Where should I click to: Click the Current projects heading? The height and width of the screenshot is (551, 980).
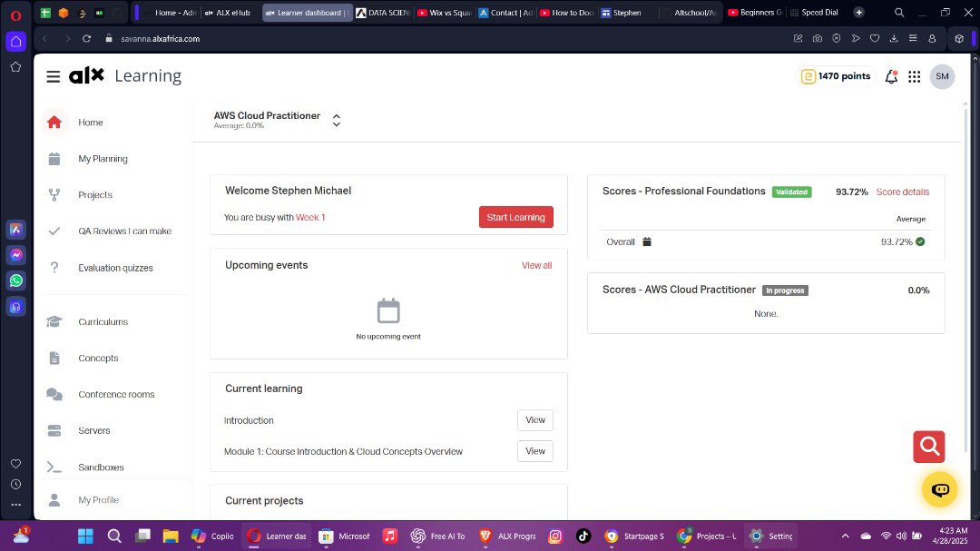tap(264, 501)
